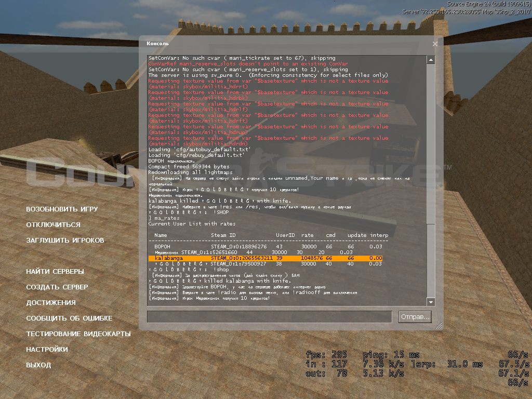Screen dimensions: 532x399
Task: Close the Консоль window
Action: [435, 44]
